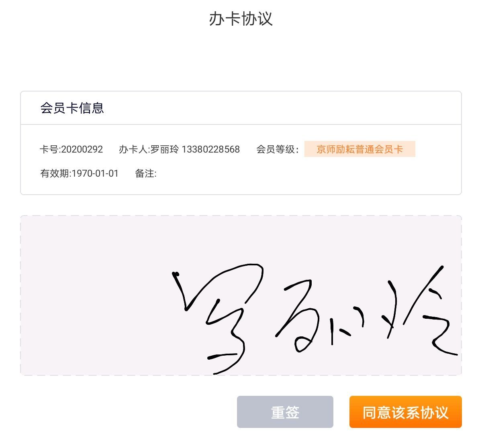
Task: Click the 办卡协议 page title
Action: pos(241,19)
